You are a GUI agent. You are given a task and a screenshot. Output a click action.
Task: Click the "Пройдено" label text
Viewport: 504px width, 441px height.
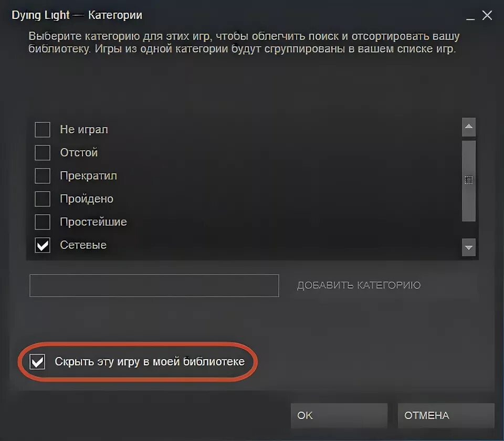pyautogui.click(x=87, y=199)
